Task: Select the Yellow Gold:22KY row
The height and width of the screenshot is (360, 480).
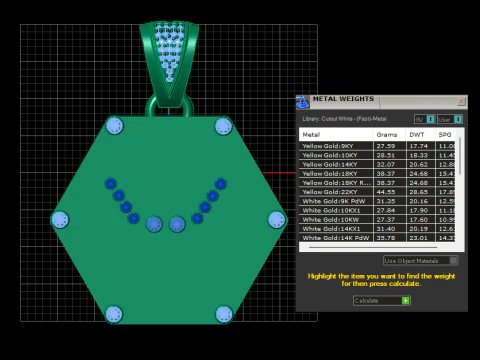Action: coord(377,192)
